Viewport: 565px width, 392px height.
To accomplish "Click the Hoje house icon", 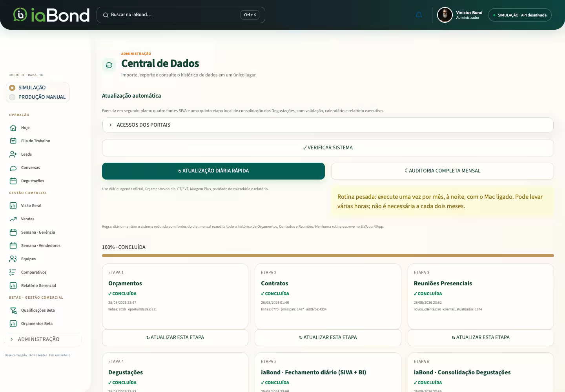I will coord(13,127).
